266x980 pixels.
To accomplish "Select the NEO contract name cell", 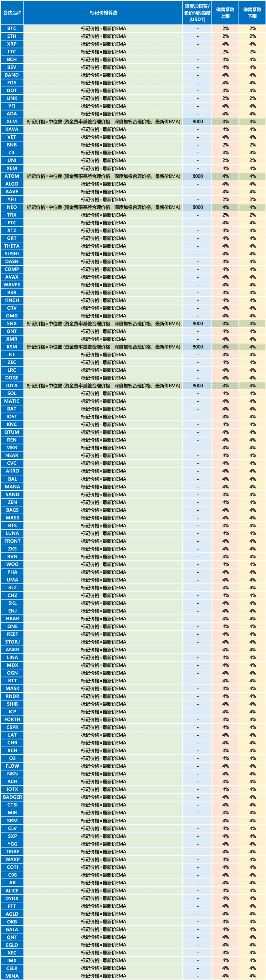I will pyautogui.click(x=12, y=207).
